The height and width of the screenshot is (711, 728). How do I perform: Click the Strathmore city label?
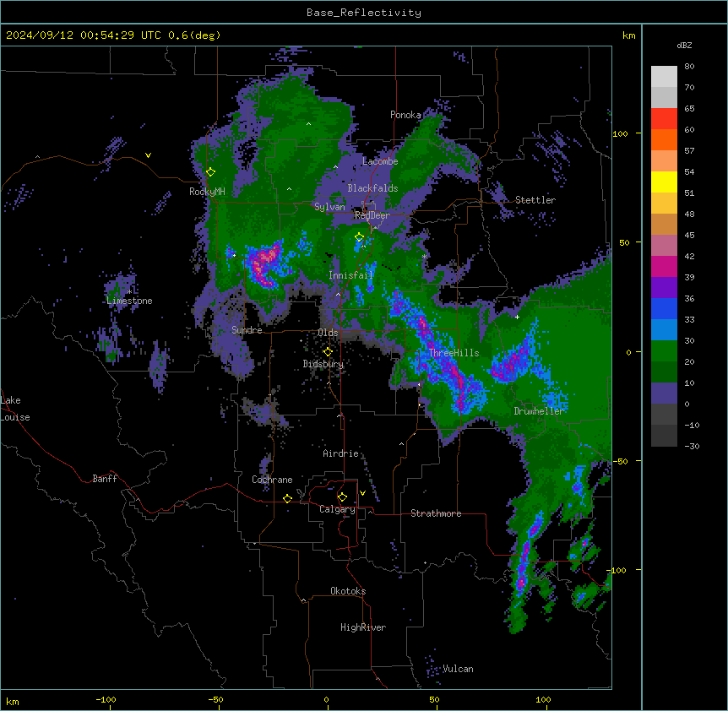[436, 513]
